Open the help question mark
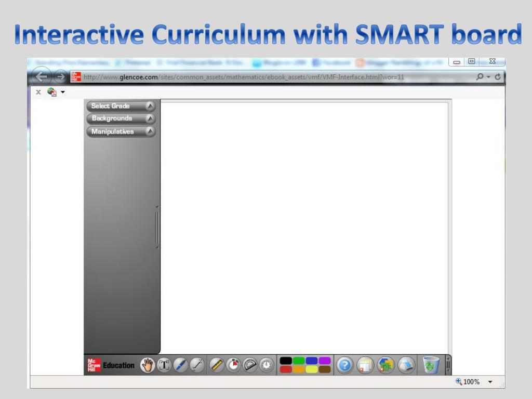 (x=345, y=365)
